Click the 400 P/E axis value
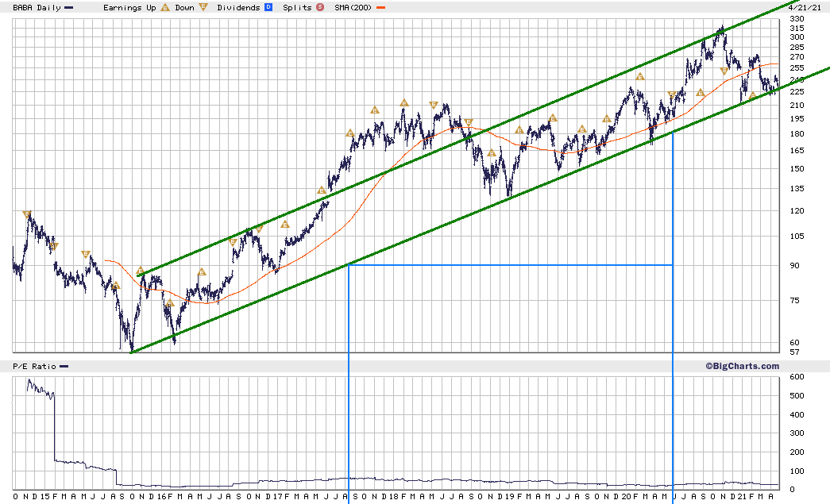The width and height of the screenshot is (830, 504). 797,414
